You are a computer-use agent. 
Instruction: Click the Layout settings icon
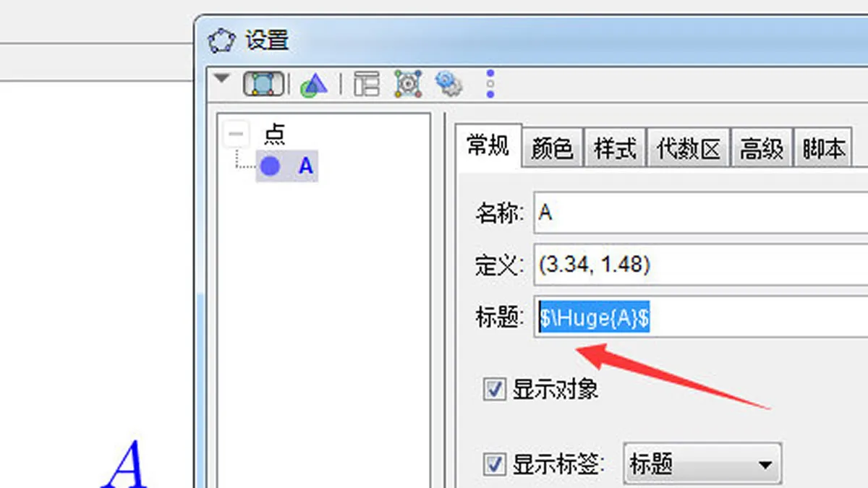coord(367,85)
